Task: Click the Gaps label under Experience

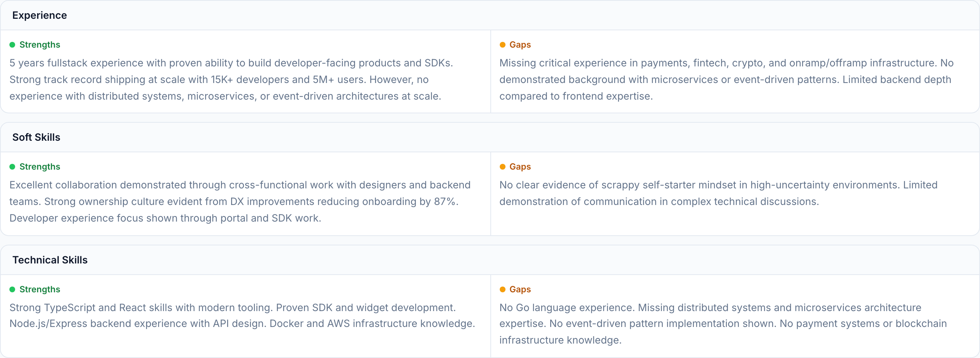Action: tap(520, 45)
